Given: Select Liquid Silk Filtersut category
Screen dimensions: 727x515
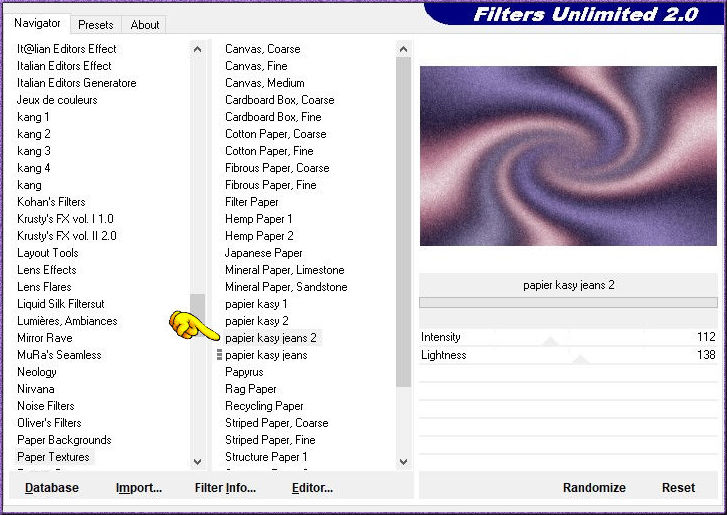Looking at the screenshot, I should tap(60, 304).
